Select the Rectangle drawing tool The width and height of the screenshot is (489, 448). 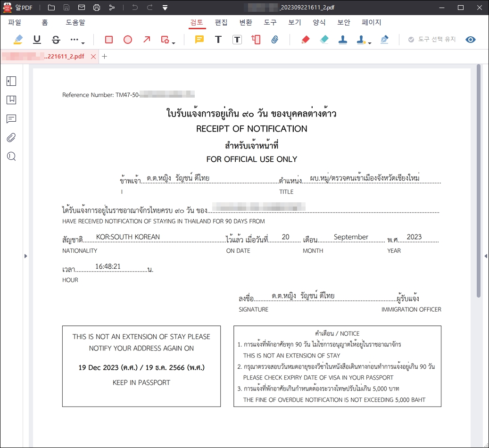(x=109, y=40)
